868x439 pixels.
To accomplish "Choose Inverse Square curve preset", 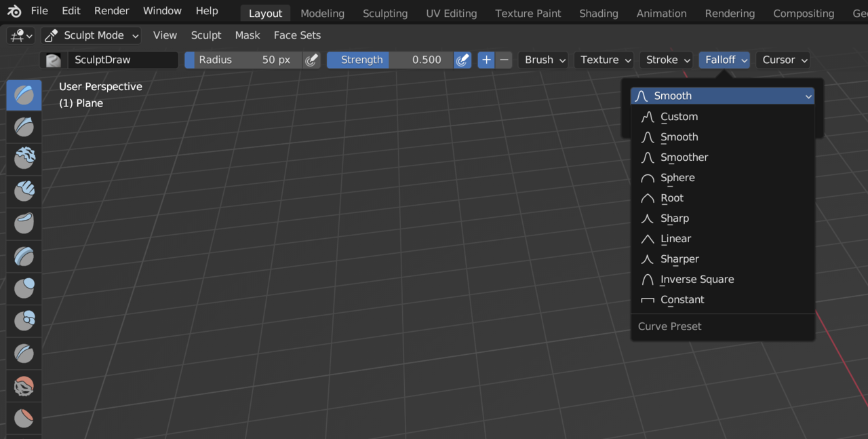I will point(723,280).
